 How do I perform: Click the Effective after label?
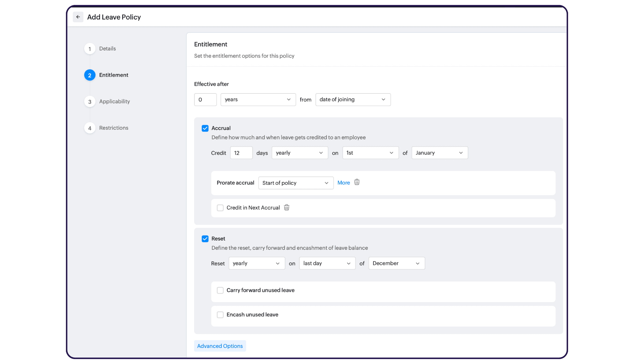coord(211,84)
